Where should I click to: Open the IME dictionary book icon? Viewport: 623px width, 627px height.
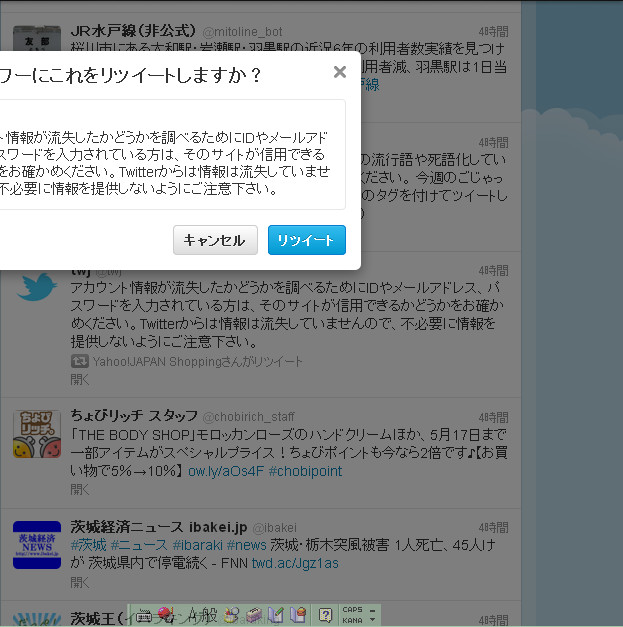(298, 615)
